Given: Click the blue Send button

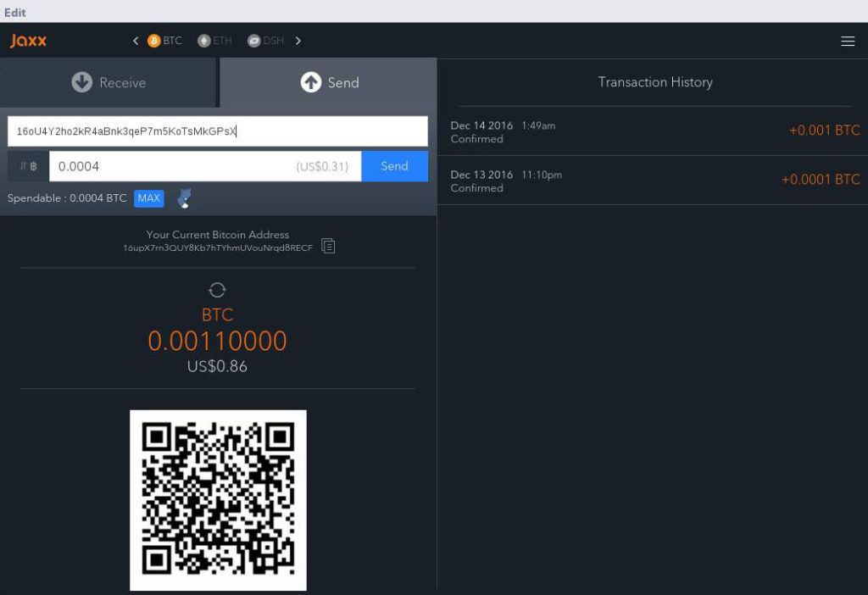Looking at the screenshot, I should 395,166.
